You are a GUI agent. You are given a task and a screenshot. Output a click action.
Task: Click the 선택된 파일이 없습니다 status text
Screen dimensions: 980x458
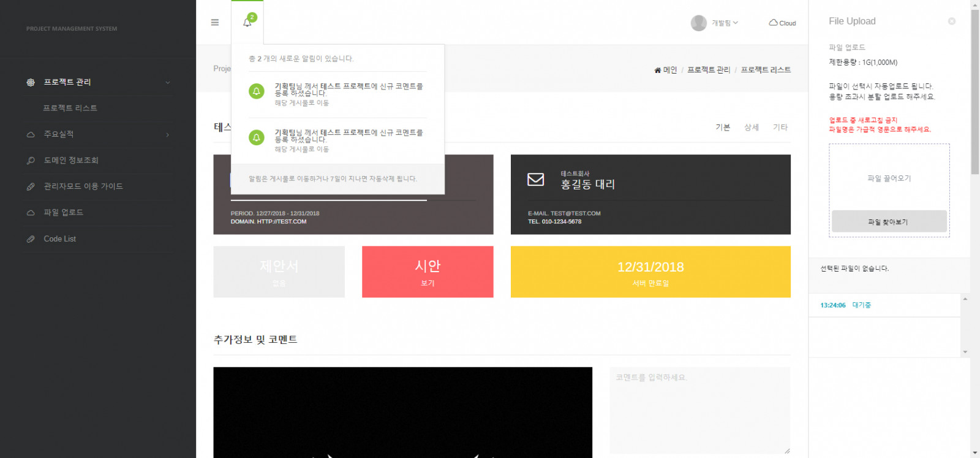pyautogui.click(x=854, y=269)
